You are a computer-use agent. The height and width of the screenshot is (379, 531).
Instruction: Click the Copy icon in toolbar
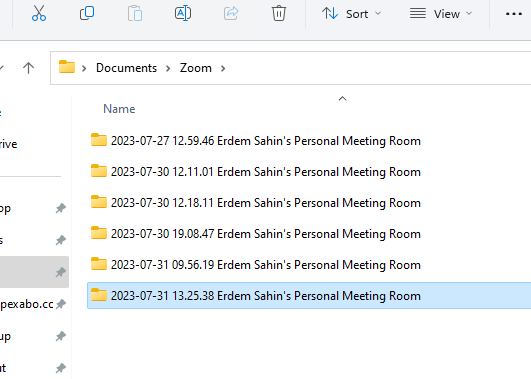[87, 14]
